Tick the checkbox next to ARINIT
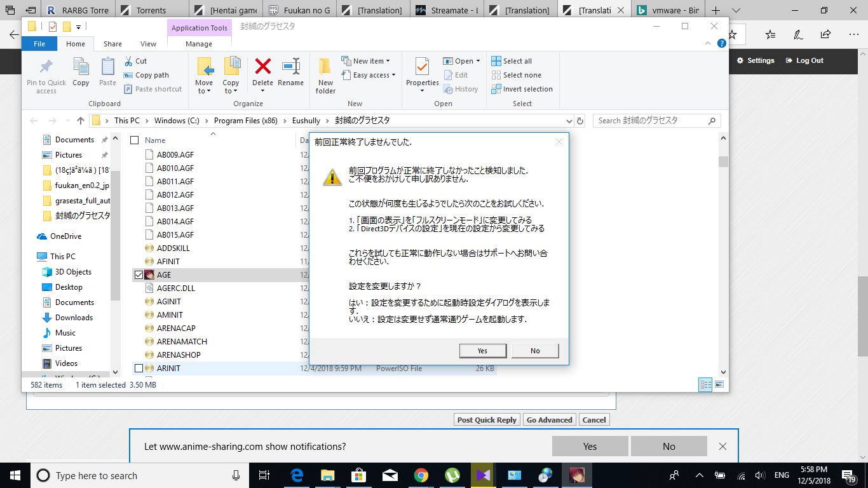Screen dimensions: 868x488 [139, 369]
